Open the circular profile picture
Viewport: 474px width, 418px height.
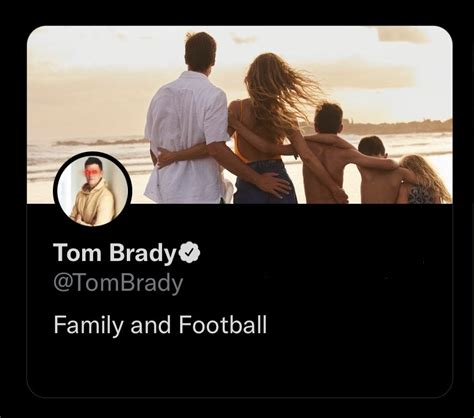pos(93,190)
